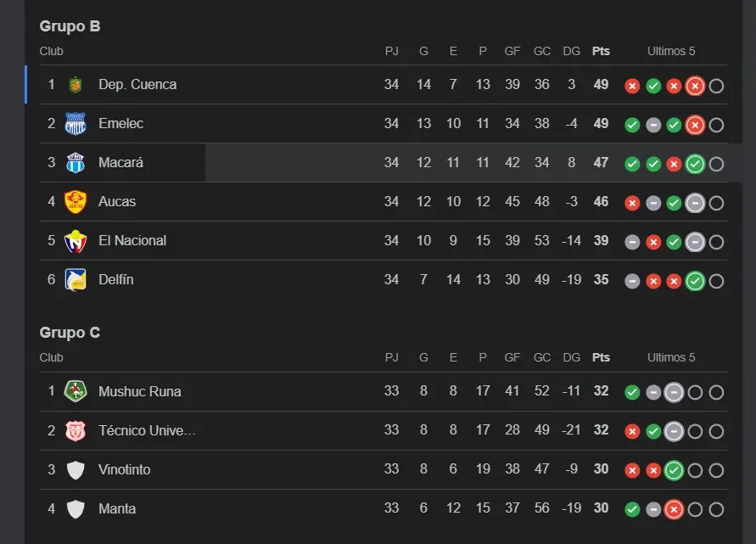Click the Macará club crest

[x=76, y=163]
